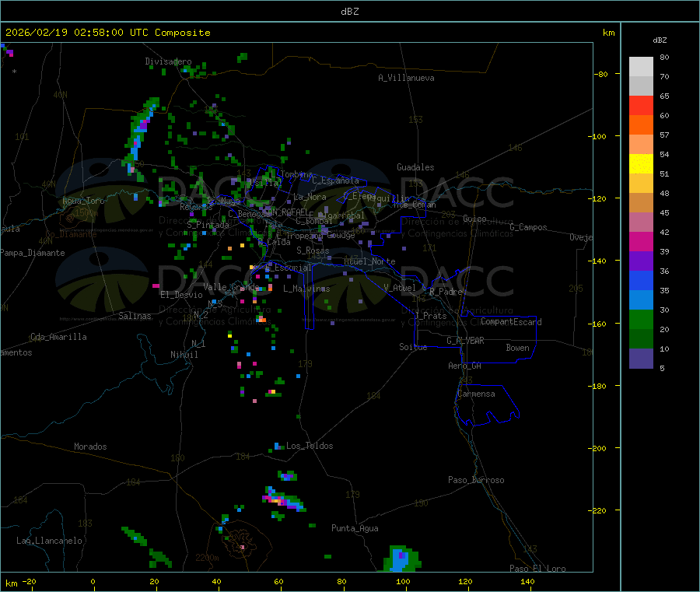This screenshot has width=700, height=592.
Task: Click the legend value 65
Action: tap(664, 96)
